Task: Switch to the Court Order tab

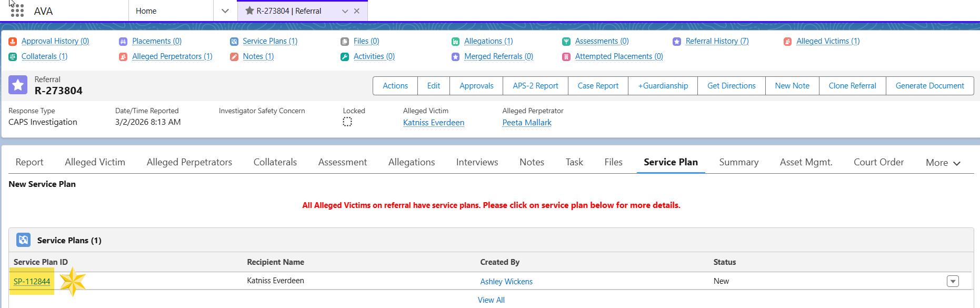Action: [x=879, y=162]
